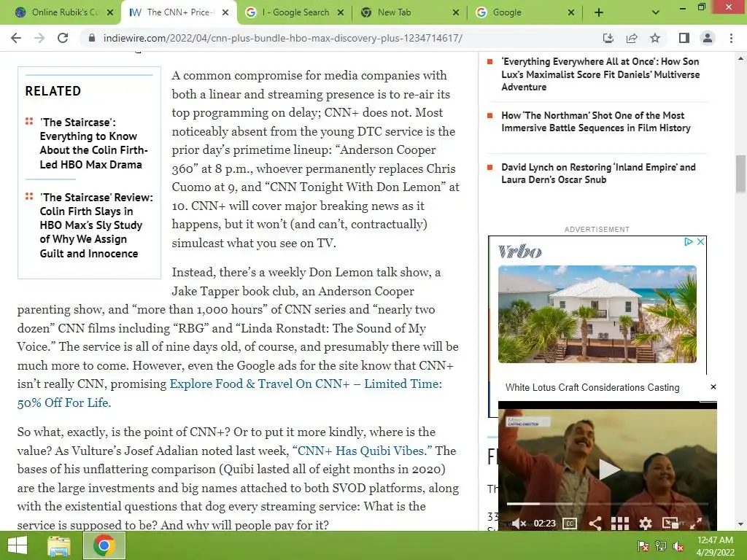Go back to the previous page
The height and width of the screenshot is (560, 747).
16,38
